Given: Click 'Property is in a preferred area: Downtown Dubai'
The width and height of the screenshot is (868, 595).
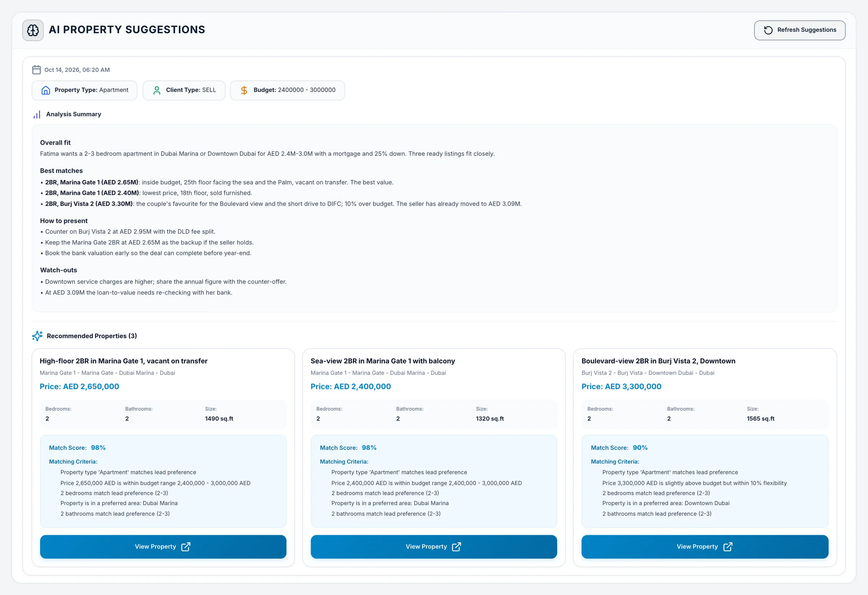Looking at the screenshot, I should [x=666, y=503].
